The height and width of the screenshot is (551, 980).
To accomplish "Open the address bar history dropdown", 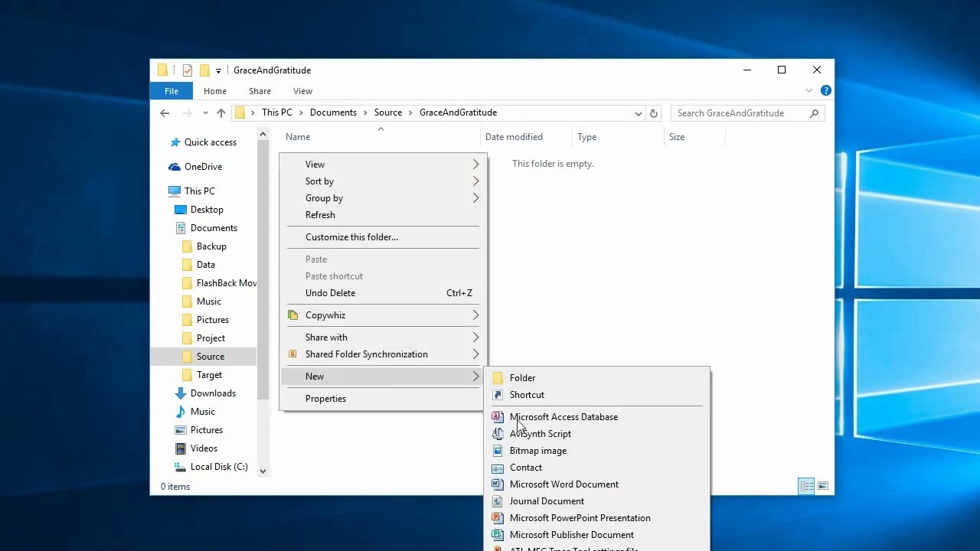I will coord(638,113).
